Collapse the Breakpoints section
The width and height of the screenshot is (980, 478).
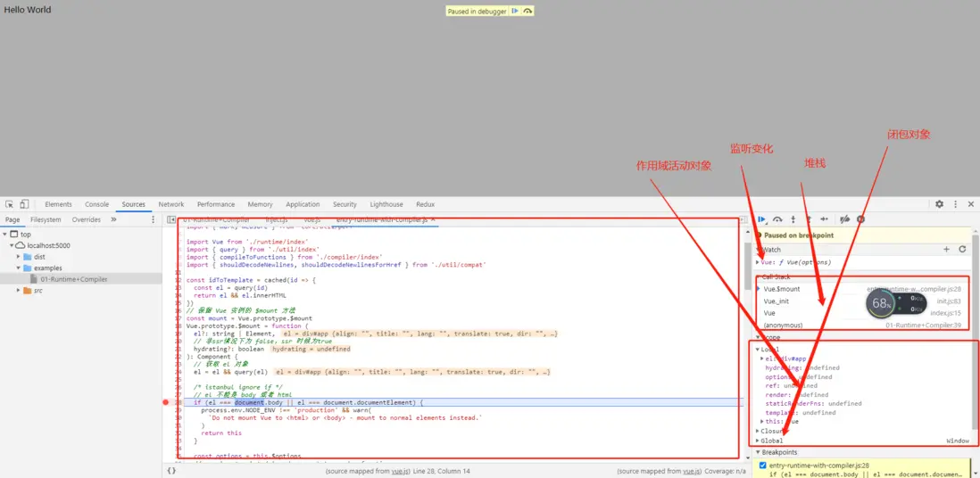pos(758,452)
